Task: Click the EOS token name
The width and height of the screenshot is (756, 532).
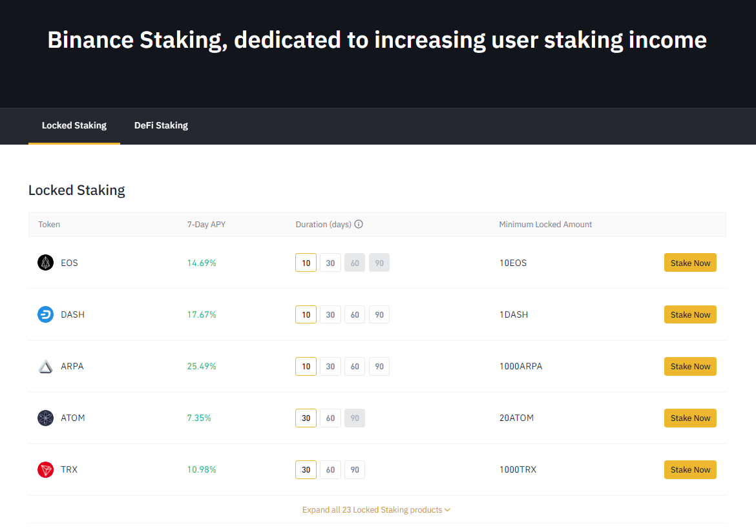Action: (69, 263)
